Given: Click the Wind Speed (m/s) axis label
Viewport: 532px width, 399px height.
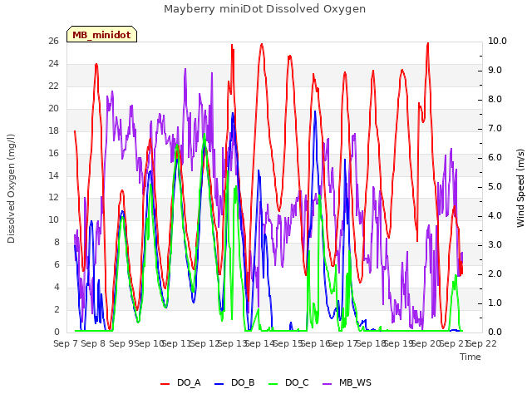Looking at the screenshot, I should pos(520,188).
